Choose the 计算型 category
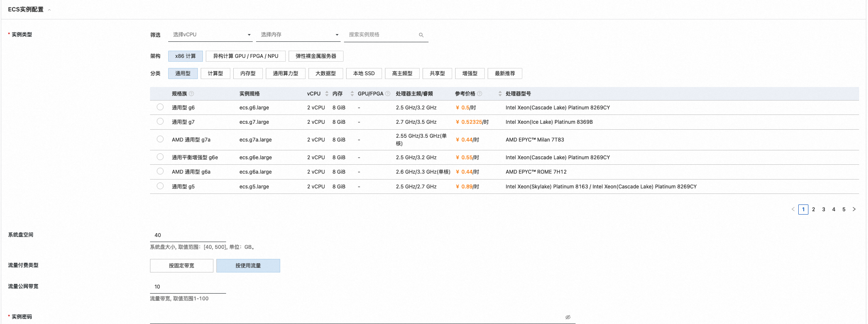Screen dimensions: 868x324 (x=216, y=74)
